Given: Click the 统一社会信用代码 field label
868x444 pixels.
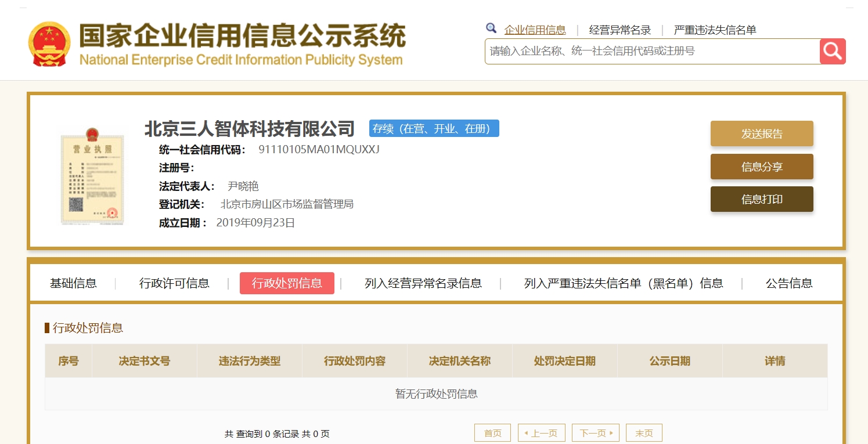Looking at the screenshot, I should [203, 150].
